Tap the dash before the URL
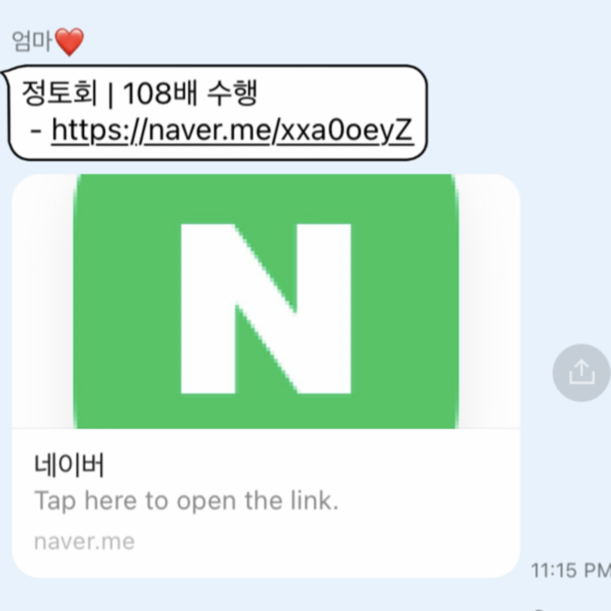Screen dimensions: 611x611 [x=36, y=131]
